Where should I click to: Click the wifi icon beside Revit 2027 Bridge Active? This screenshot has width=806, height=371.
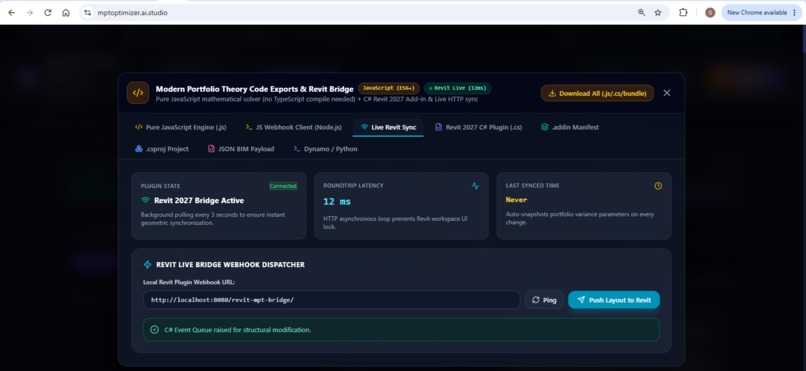[145, 200]
